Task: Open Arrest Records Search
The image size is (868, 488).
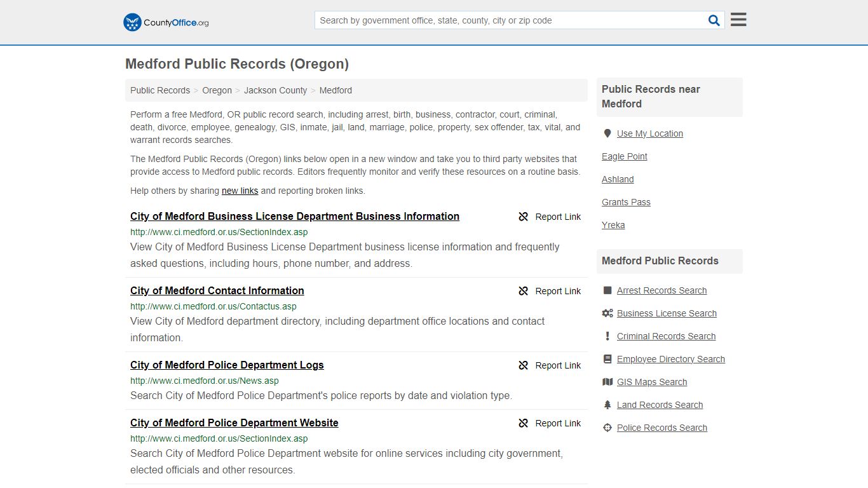Action: point(661,290)
